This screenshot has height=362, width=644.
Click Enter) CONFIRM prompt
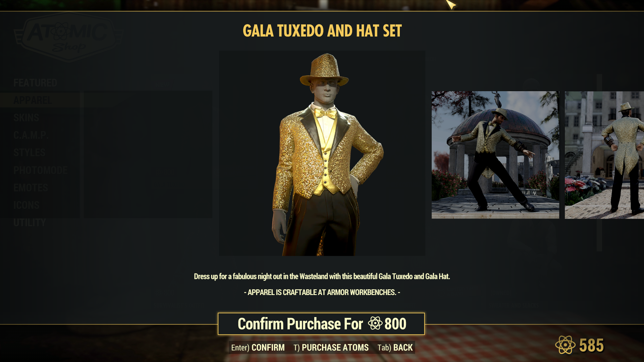point(258,348)
